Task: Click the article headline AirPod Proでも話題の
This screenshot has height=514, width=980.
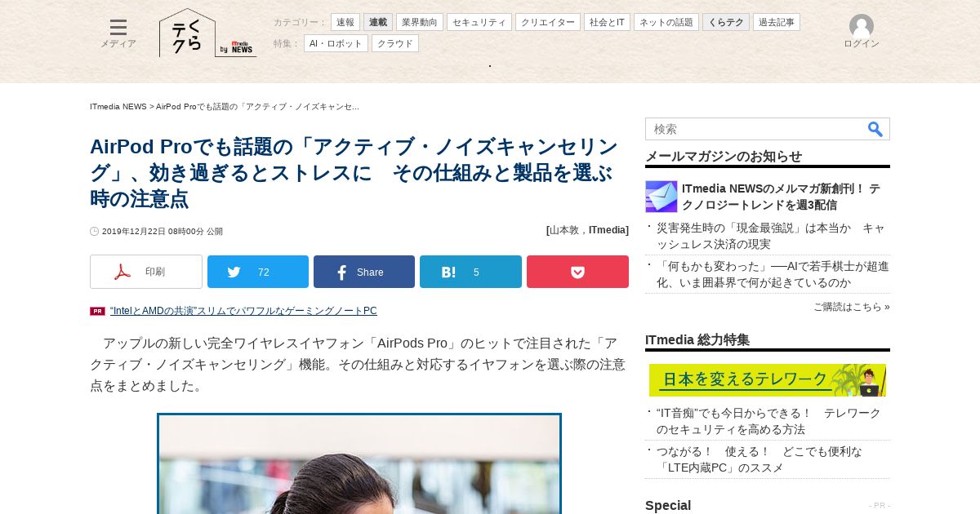Action: [354, 173]
